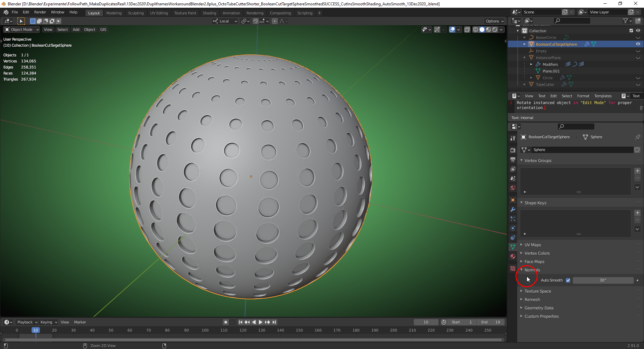Switch to the Sculpting workspace tab
The height and width of the screenshot is (349, 644).
coord(136,13)
